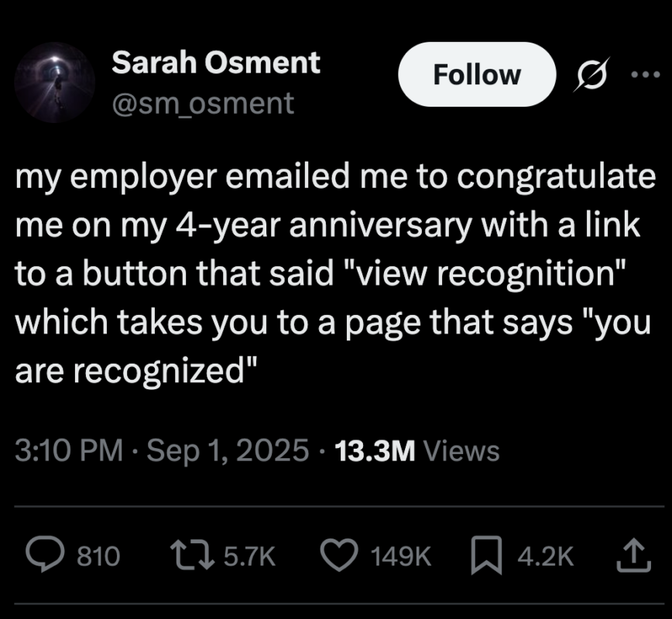Open the @sm_osment handle link
This screenshot has height=619, width=672.
(x=203, y=102)
